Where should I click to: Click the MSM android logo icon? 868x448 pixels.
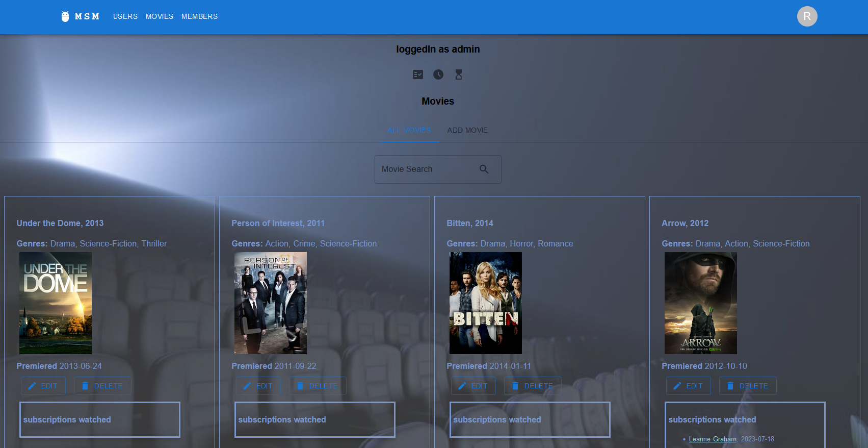[65, 16]
